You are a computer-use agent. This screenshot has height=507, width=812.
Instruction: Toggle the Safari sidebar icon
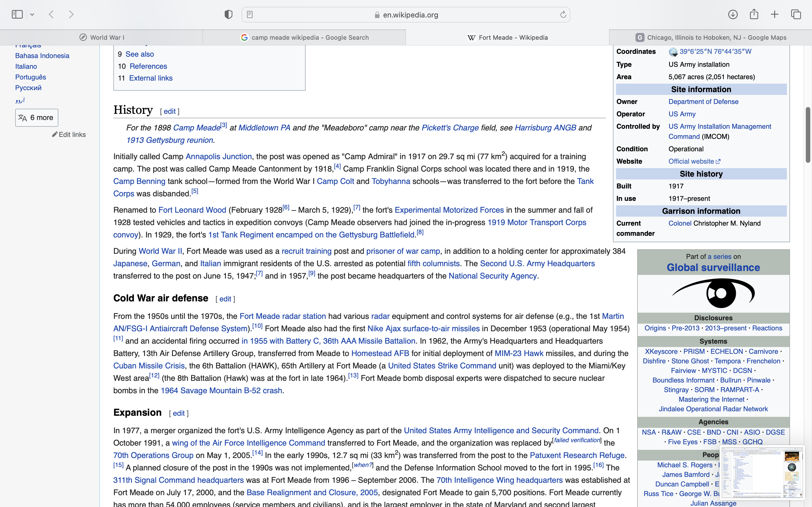coord(17,14)
